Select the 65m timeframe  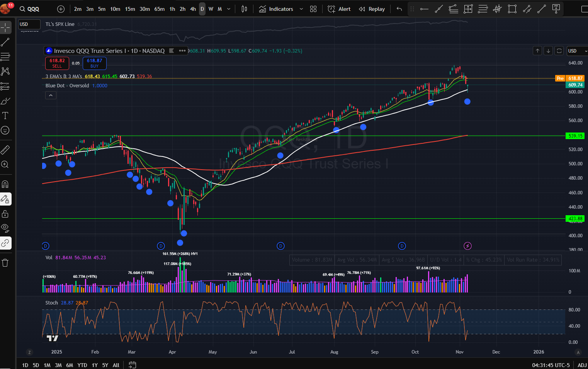pyautogui.click(x=160, y=9)
